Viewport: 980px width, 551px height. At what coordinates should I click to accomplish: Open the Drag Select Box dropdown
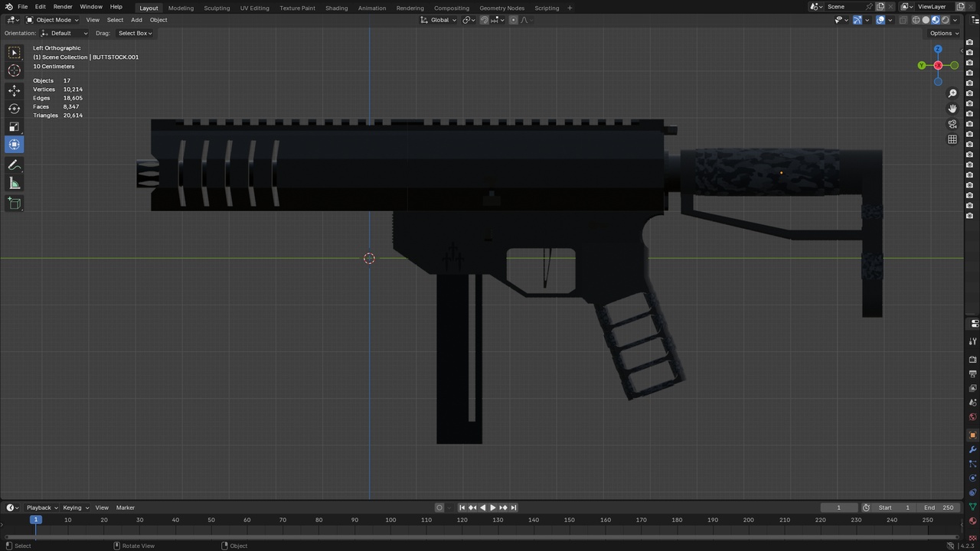135,33
